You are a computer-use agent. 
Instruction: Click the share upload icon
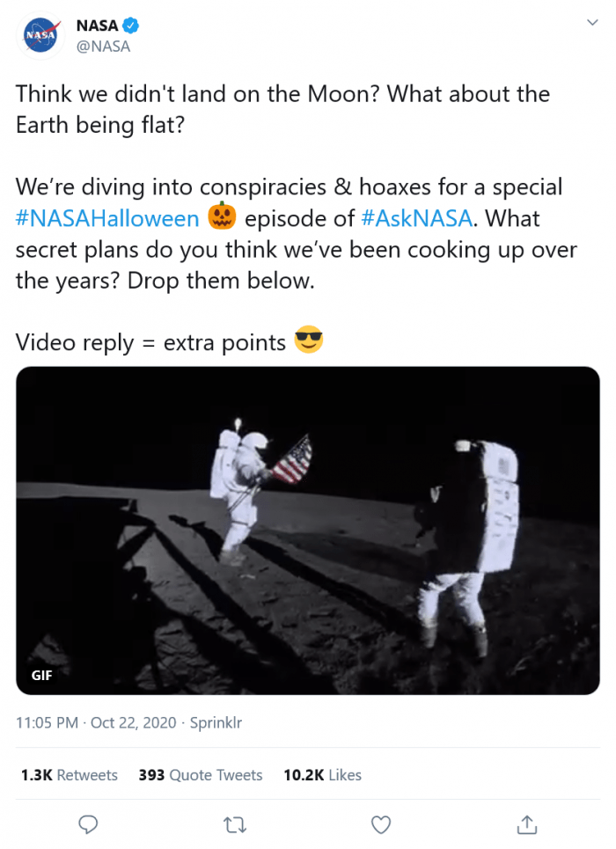[x=526, y=825]
